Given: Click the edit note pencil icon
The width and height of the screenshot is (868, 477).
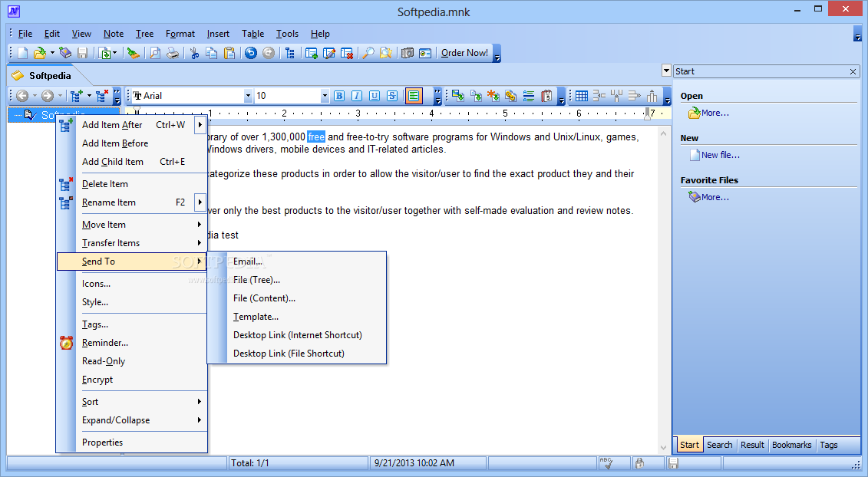Looking at the screenshot, I should 329,53.
